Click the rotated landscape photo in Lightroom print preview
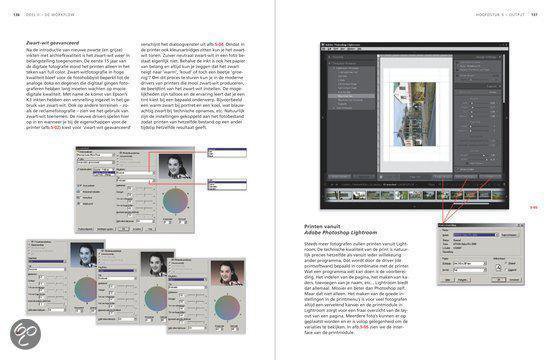Screen dimensions: 550x360 point(415,114)
